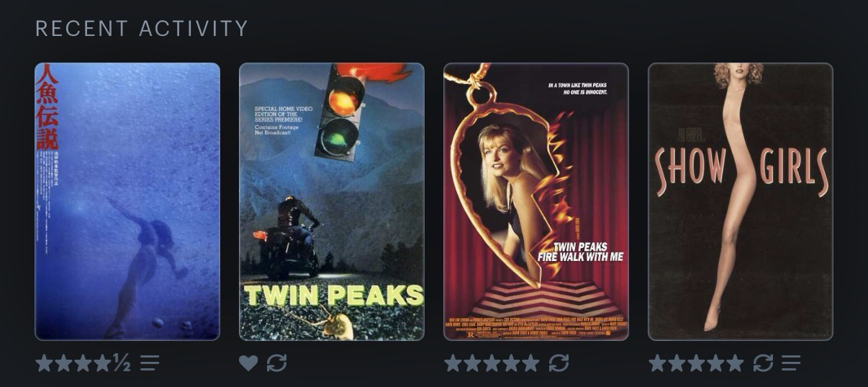The image size is (868, 387).
Task: Click the rewatch arrows icon under Showgirls
Action: click(764, 363)
